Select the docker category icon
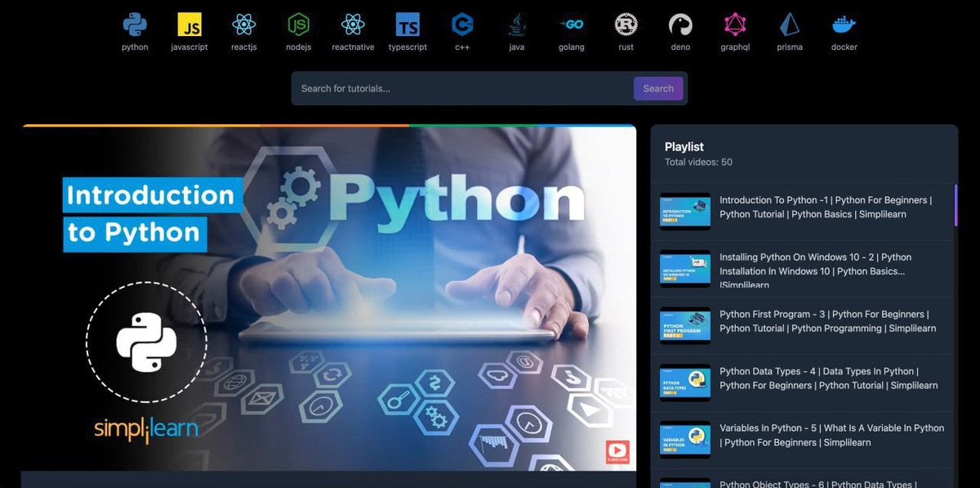 pyautogui.click(x=844, y=25)
